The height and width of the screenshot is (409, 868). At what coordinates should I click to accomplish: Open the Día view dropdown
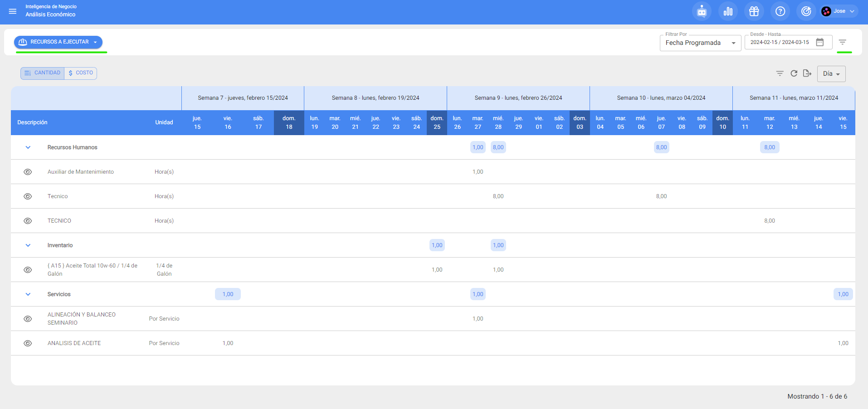831,74
